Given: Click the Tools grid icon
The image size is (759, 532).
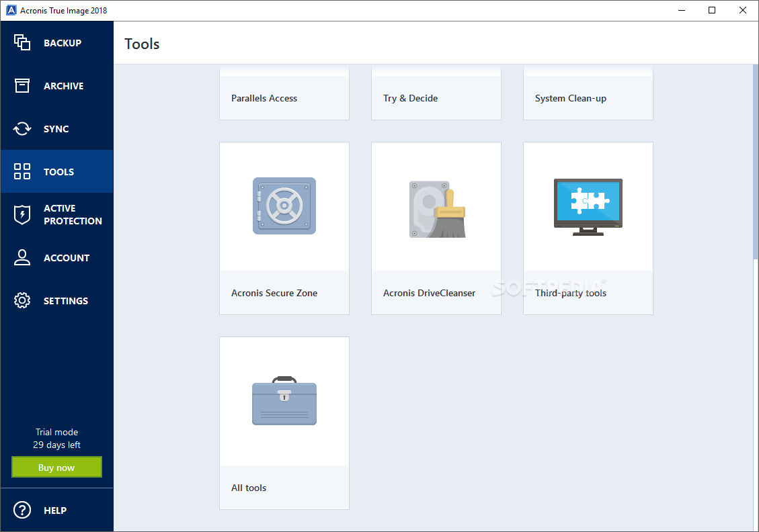Looking at the screenshot, I should (x=22, y=171).
